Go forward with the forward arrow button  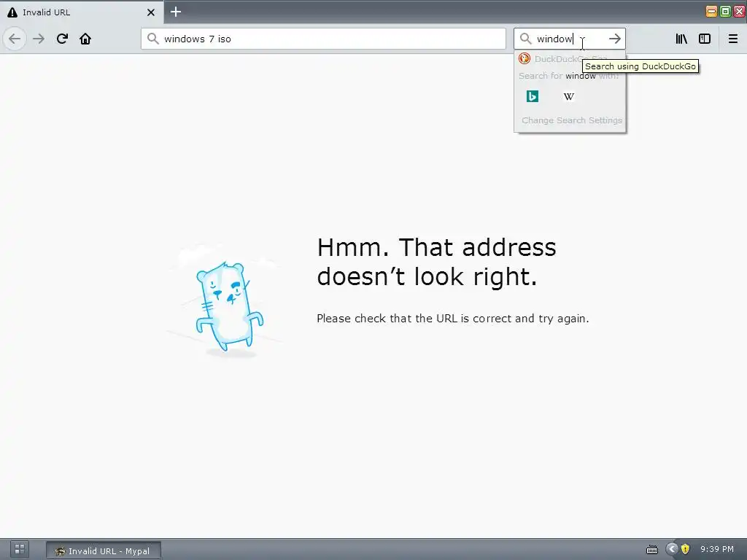(39, 39)
